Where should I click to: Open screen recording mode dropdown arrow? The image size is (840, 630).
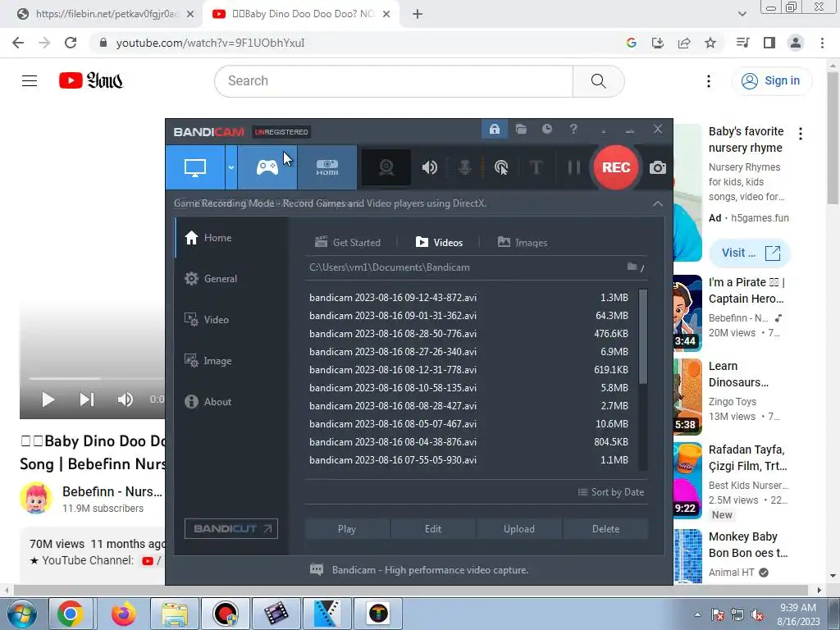[x=231, y=167]
